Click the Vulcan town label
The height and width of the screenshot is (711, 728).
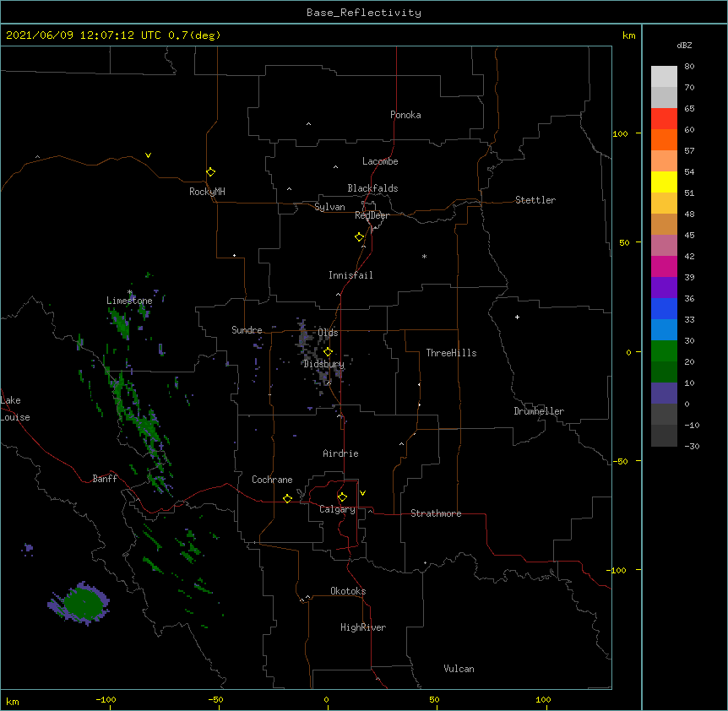coord(459,669)
